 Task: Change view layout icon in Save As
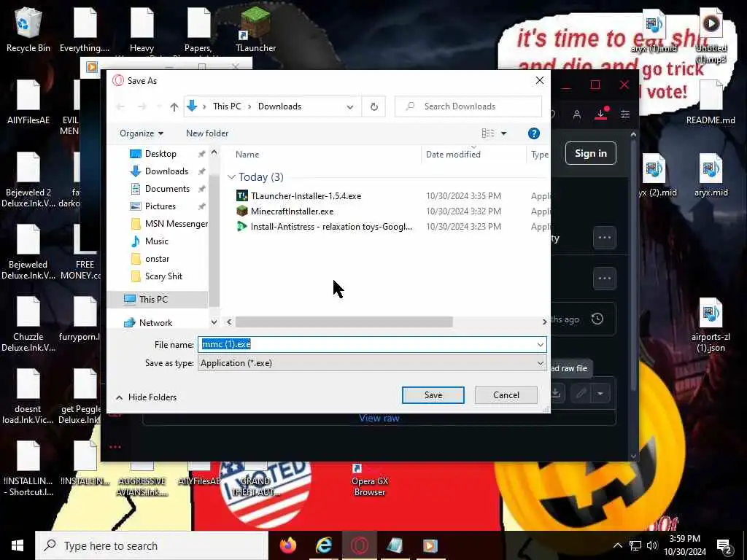[488, 133]
